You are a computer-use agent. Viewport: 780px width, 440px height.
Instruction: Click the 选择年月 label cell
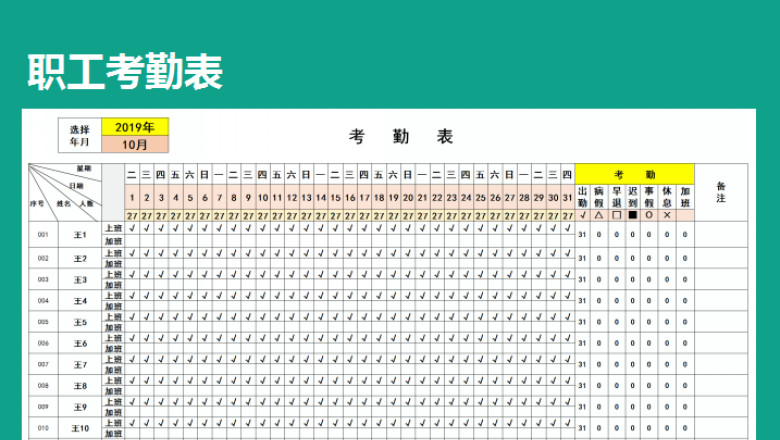coord(80,135)
